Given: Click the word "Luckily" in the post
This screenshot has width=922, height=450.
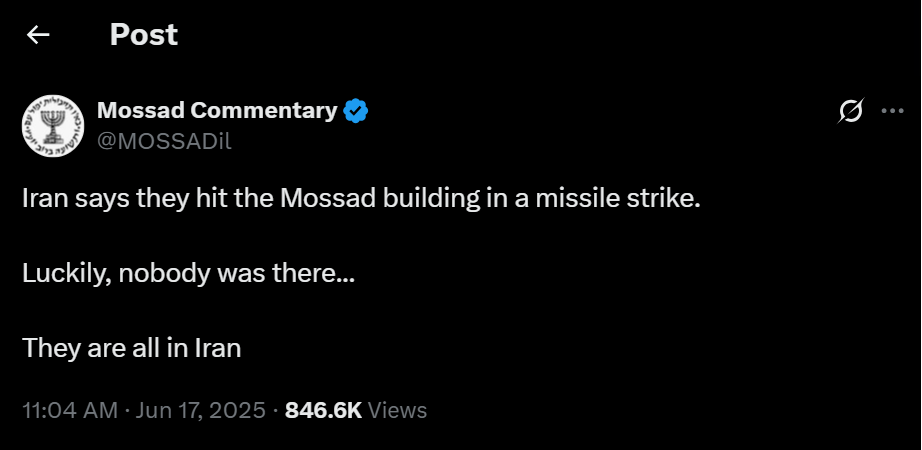Looking at the screenshot, I should (x=65, y=275).
